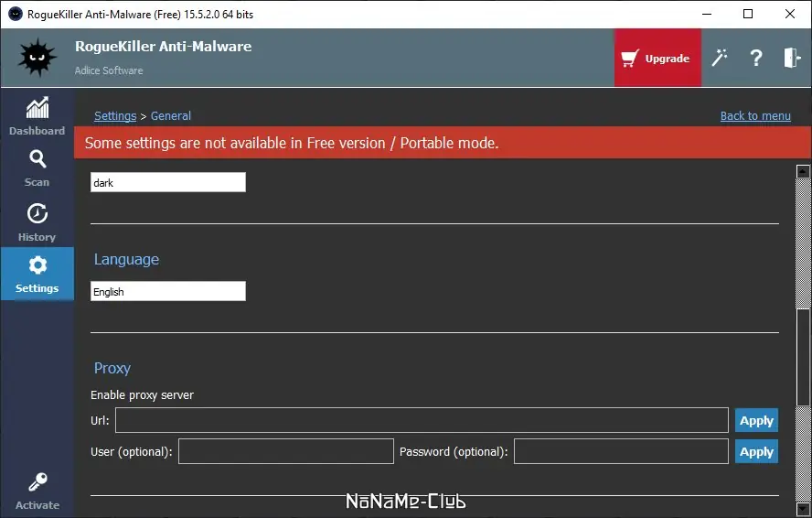812x518 pixels.
Task: Click the Upgrade cart button
Action: point(657,58)
